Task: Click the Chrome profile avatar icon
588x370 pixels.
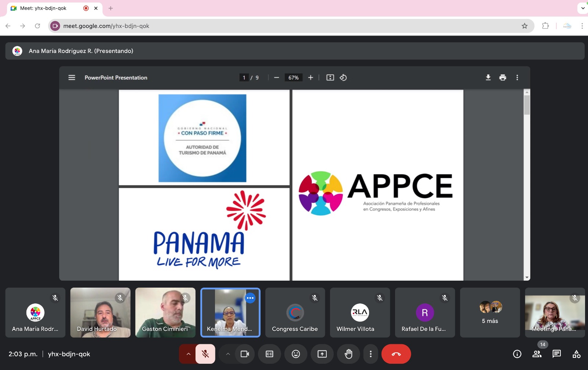Action: 567,26
